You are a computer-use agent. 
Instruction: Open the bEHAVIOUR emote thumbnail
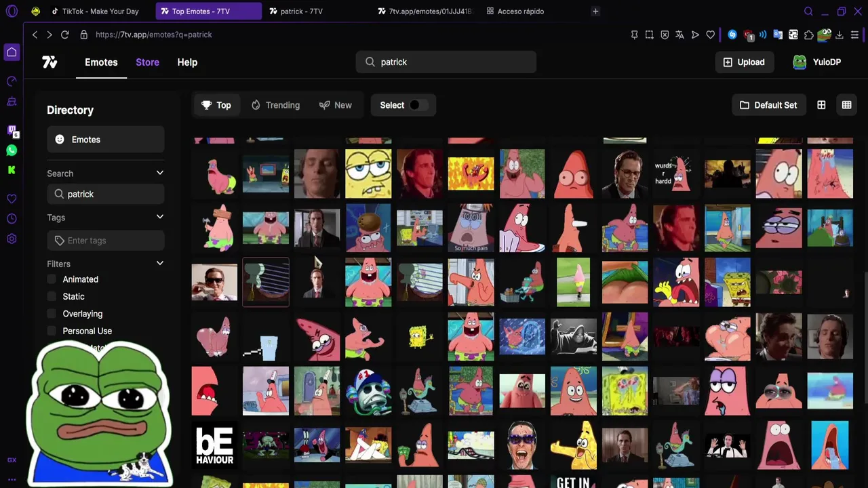click(x=214, y=445)
